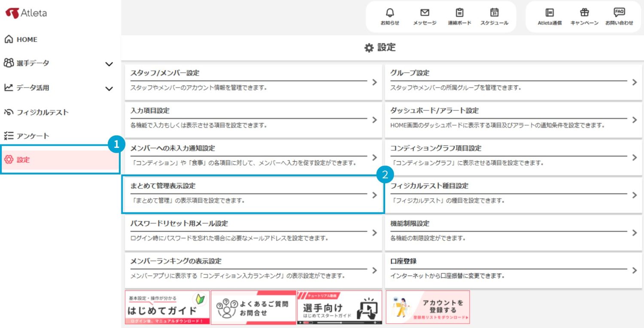Select フィジカルテスト in the sidebar
This screenshot has height=328, width=644.
coord(42,112)
